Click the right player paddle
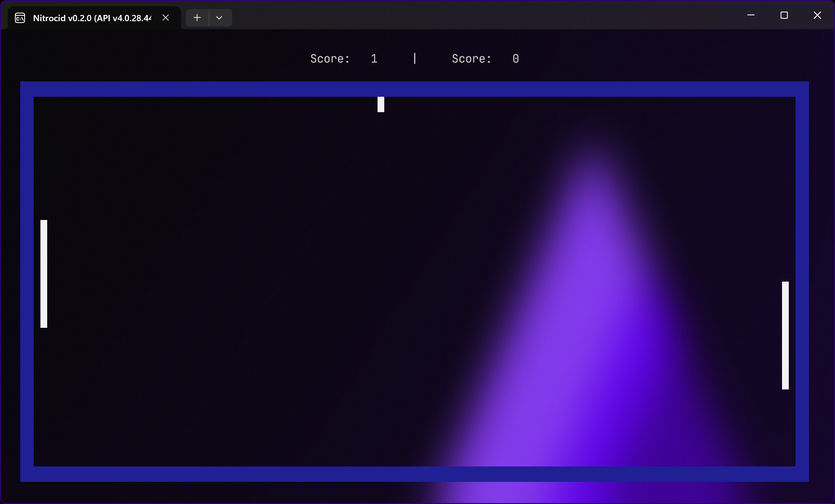 tap(785, 335)
